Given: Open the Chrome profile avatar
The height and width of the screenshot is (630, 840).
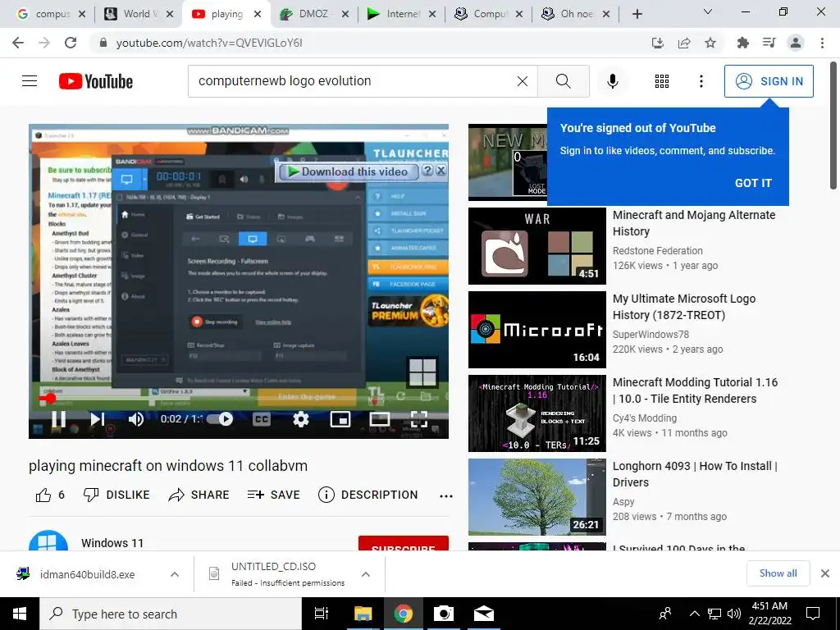Looking at the screenshot, I should (796, 43).
